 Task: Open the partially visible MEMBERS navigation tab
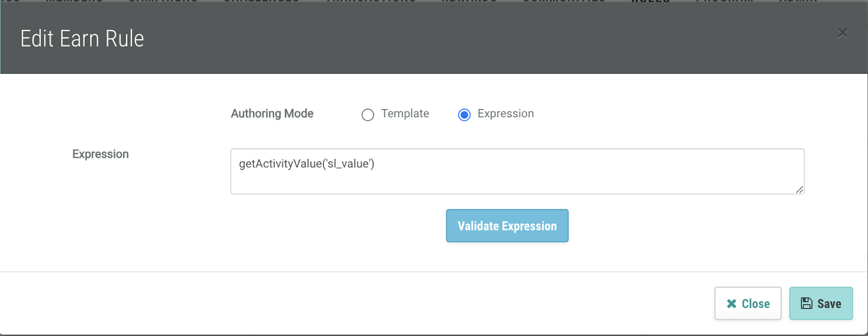(74, 2)
